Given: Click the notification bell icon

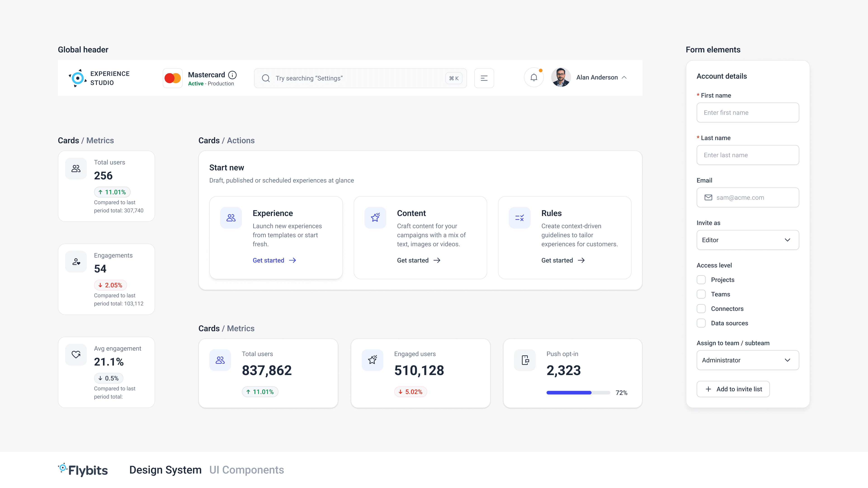Looking at the screenshot, I should (x=534, y=78).
